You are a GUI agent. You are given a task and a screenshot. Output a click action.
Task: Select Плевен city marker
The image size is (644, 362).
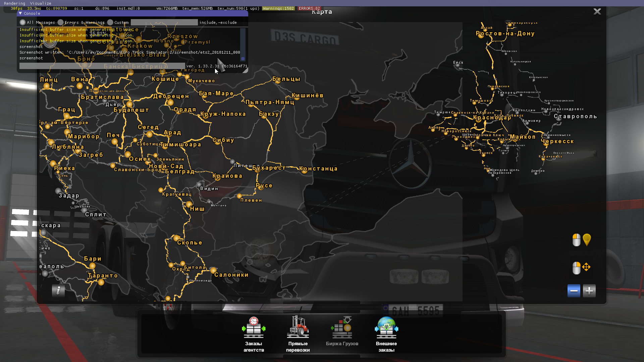click(239, 196)
